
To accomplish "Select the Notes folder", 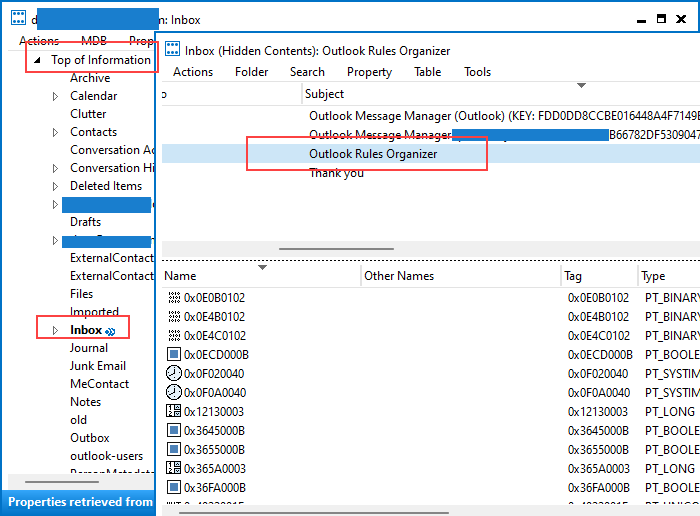I will point(85,402).
